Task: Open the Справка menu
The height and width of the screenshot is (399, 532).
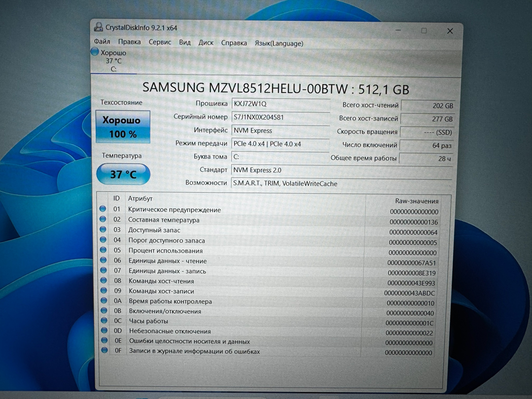Action: point(234,43)
